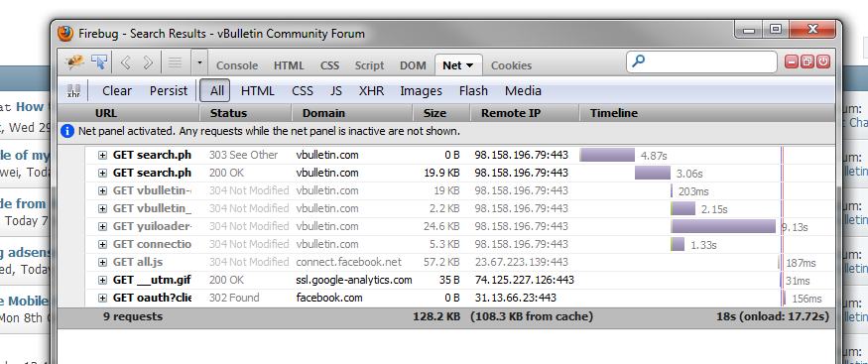Sort by Size column header

[x=441, y=113]
